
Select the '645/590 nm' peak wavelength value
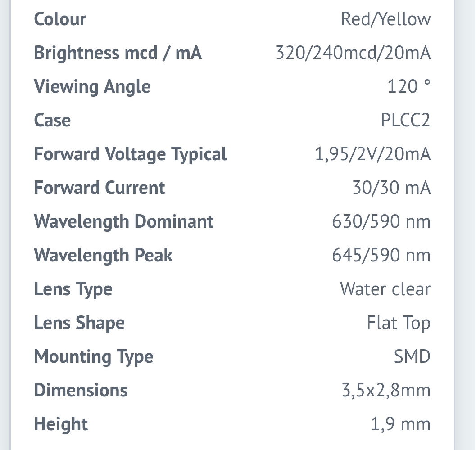click(381, 256)
